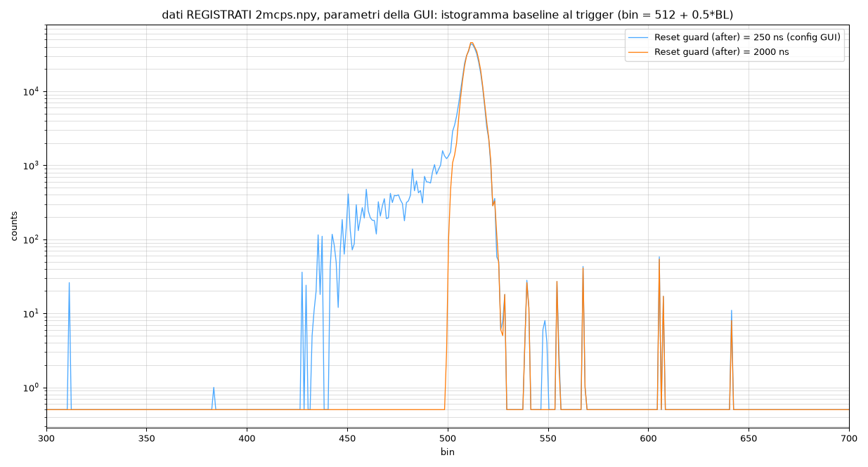Image resolution: width=868 pixels, height=467 pixels.
Task: Click x-axis tick label 300
Action: coord(46,439)
